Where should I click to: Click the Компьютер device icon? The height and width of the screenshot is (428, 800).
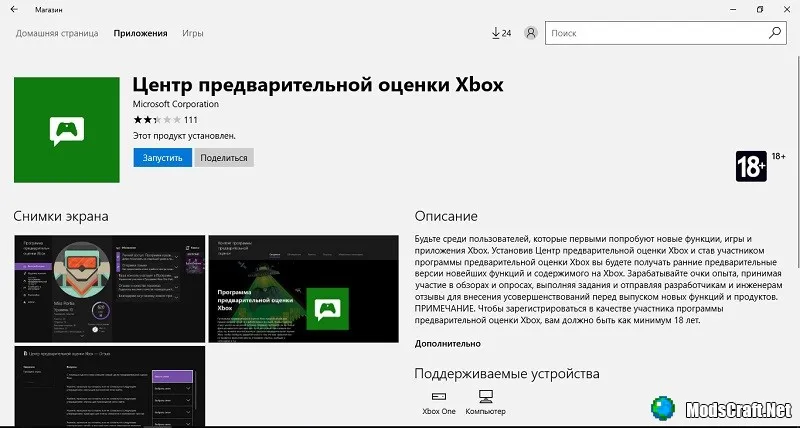click(x=485, y=396)
